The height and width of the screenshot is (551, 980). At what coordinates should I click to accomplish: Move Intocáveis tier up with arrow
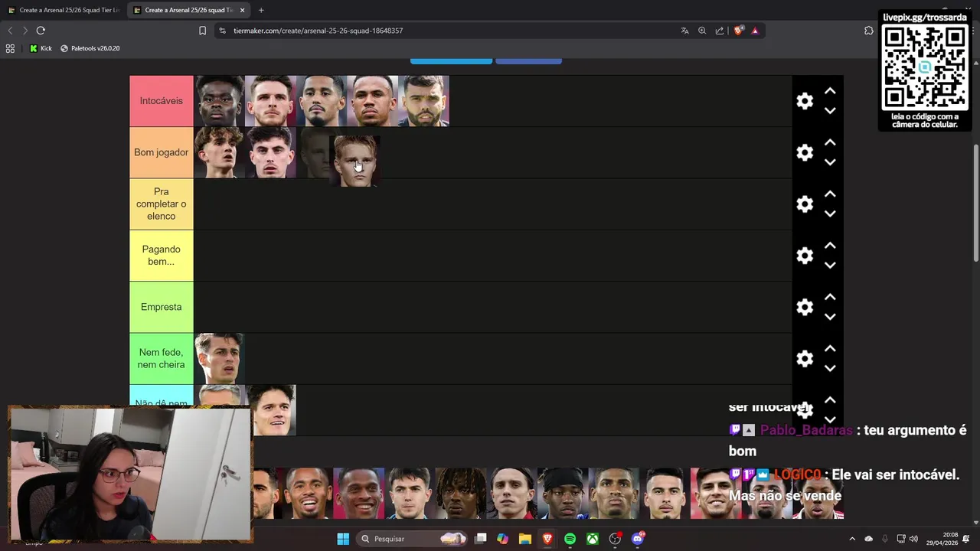click(x=830, y=91)
